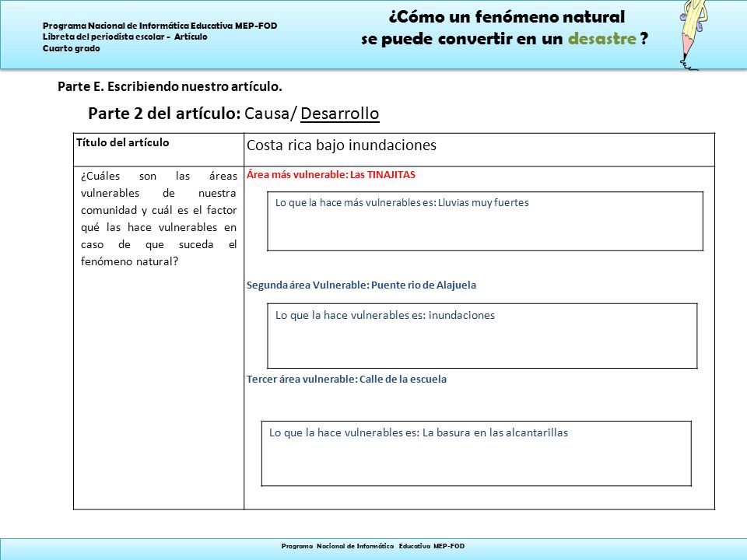Click the word 'Causa/' in subtitle

click(x=271, y=114)
